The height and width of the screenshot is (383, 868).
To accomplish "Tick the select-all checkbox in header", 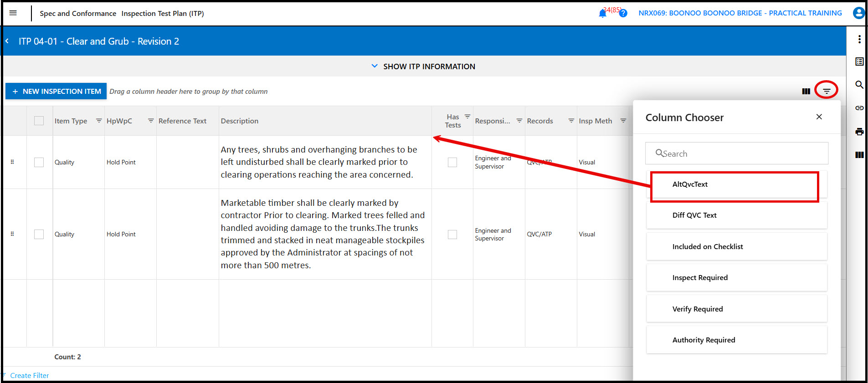I will [x=39, y=121].
